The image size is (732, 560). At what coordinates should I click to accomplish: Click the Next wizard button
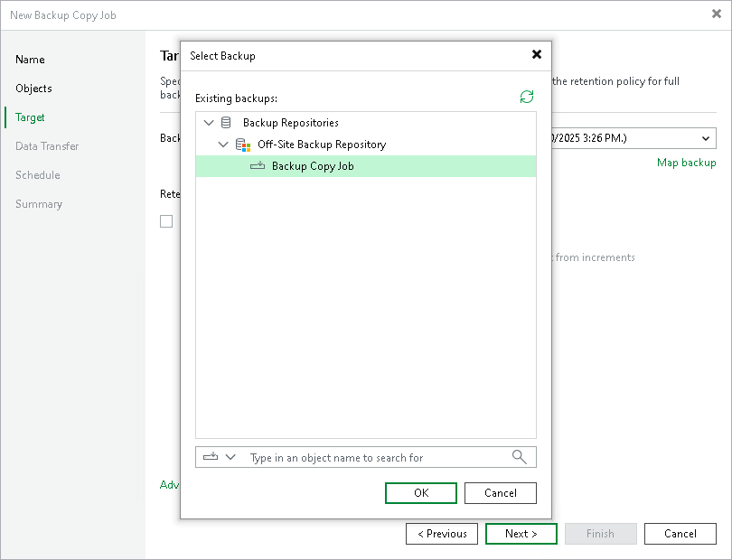click(x=521, y=534)
